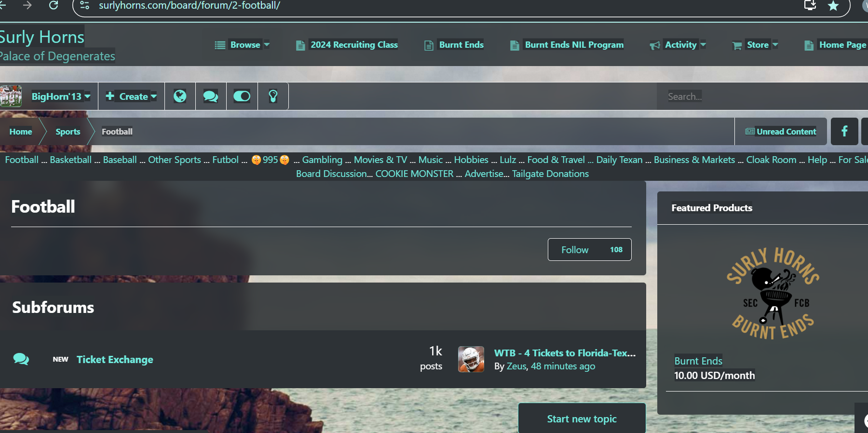This screenshot has width=868, height=433.
Task: Open notifications globe icon
Action: [x=180, y=96]
